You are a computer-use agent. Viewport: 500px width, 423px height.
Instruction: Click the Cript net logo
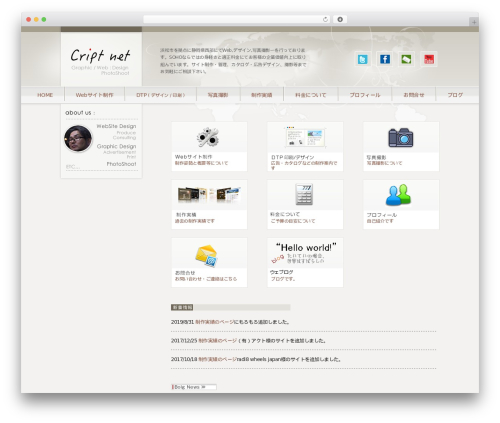(100, 55)
